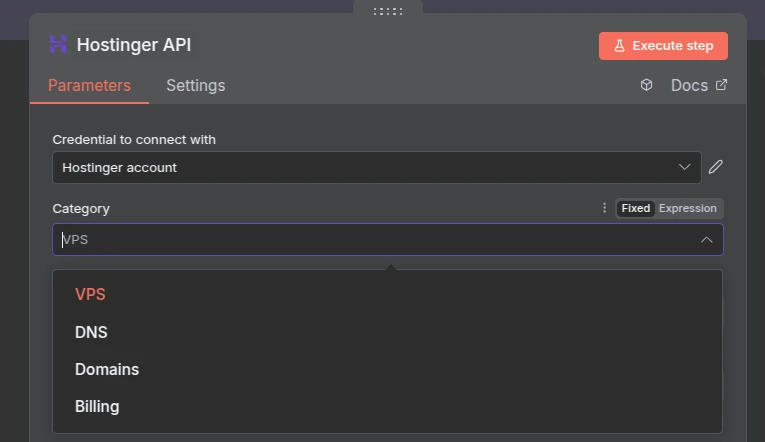Click the Hostinger logo icon
This screenshot has height=442, width=765.
(x=58, y=45)
